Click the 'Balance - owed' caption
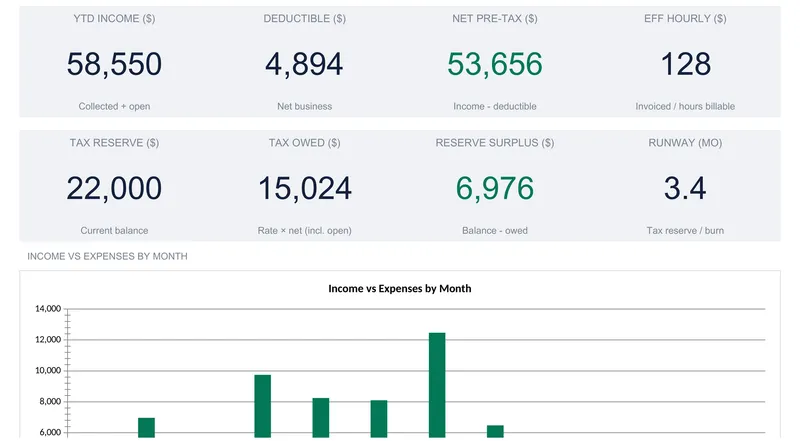Viewport: 800px width, 441px height. [494, 231]
